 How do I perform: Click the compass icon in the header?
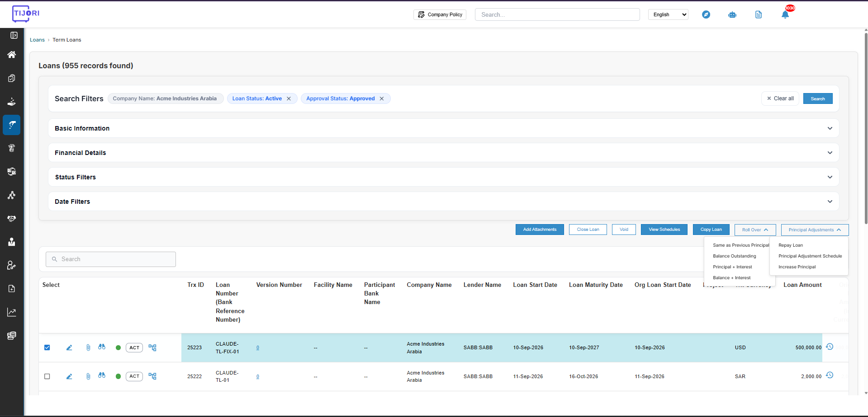706,14
